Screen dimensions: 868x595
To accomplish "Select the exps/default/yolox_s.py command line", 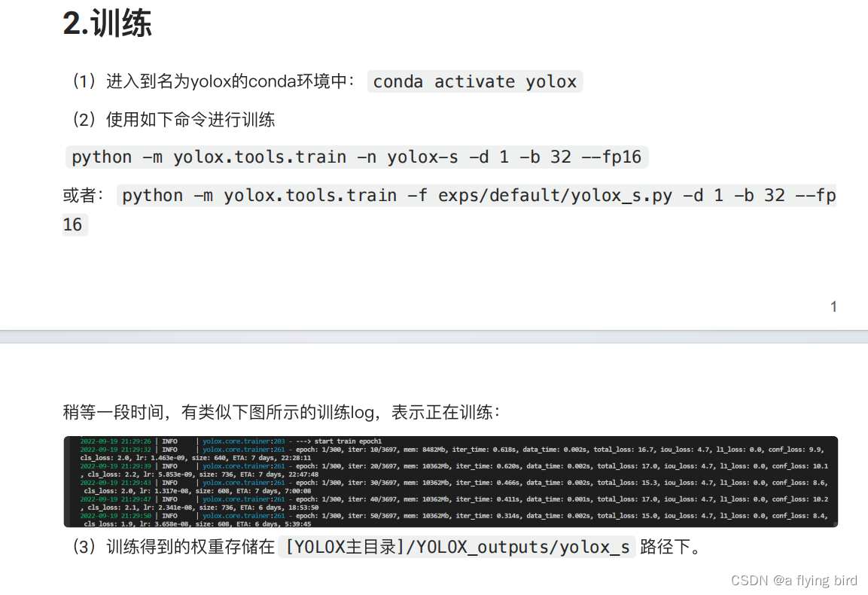I will pyautogui.click(x=478, y=195).
